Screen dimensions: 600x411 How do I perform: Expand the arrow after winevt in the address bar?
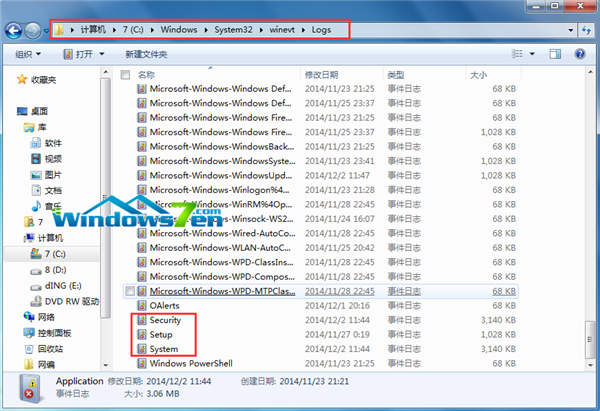(303, 30)
